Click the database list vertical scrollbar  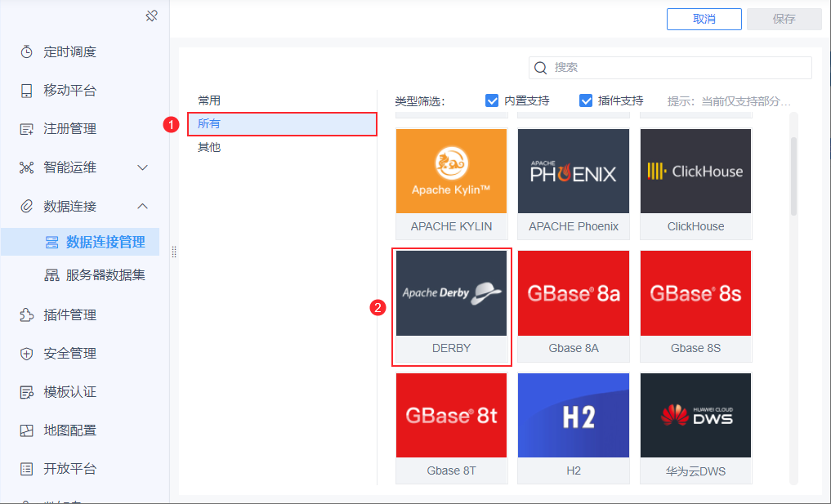(793, 176)
